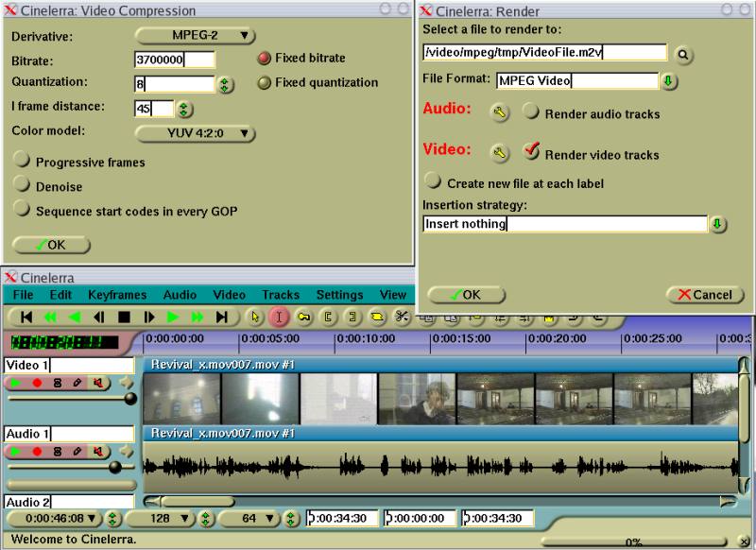Click the yellow key auto-keyframe icon
Viewport: 756px width, 550px height.
click(303, 317)
